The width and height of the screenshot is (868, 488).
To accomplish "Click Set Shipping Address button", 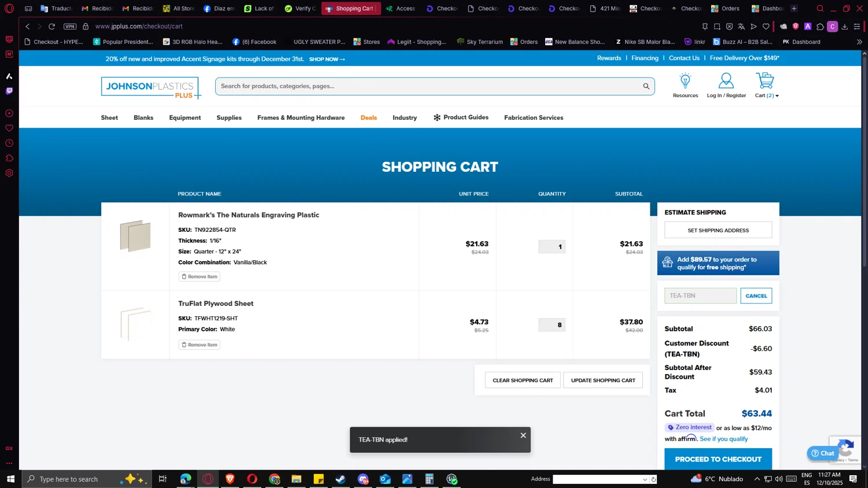I will (x=718, y=230).
